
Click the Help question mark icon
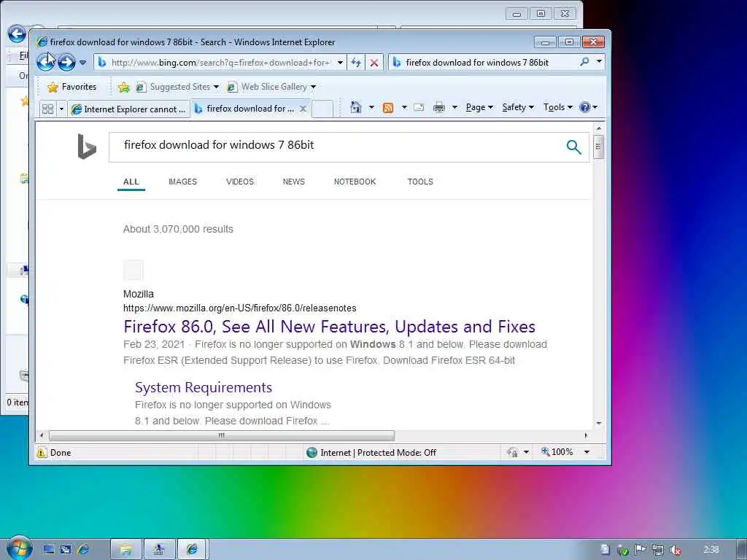[x=585, y=107]
